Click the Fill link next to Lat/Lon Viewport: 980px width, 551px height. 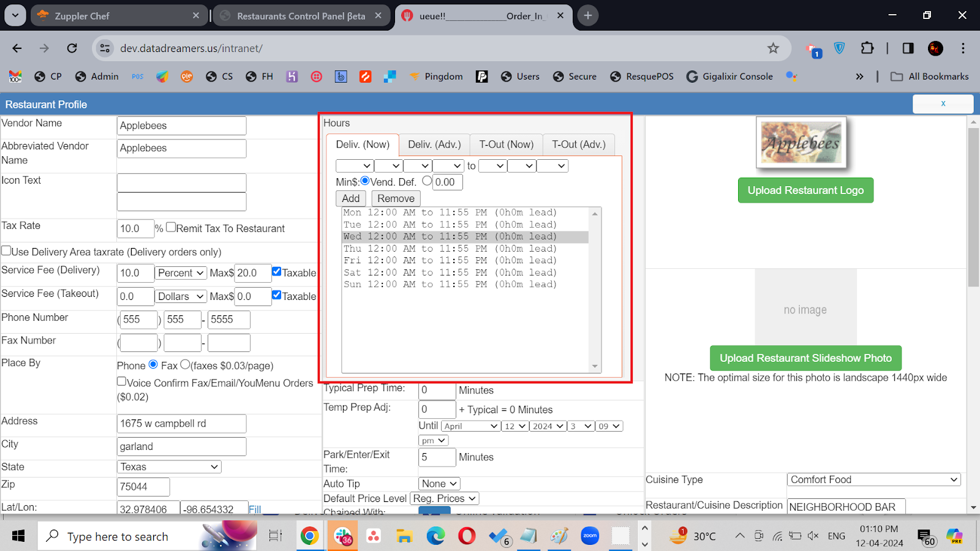[x=255, y=509]
